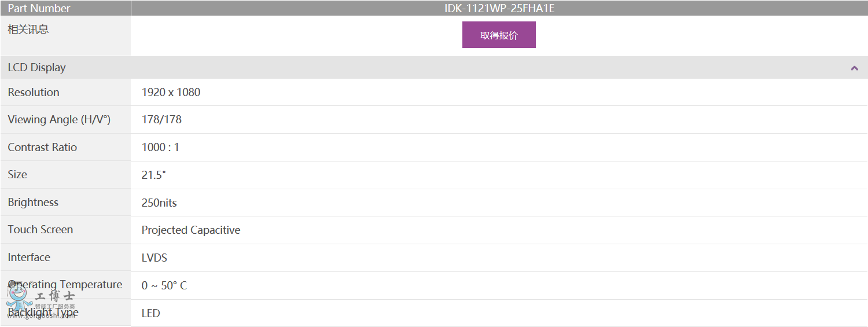
Task: Click the Part Number header cell
Action: 39,8
